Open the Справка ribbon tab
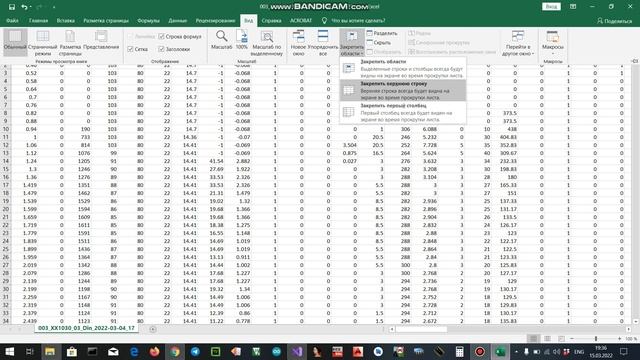Viewport: 640px width, 360px height. click(271, 20)
